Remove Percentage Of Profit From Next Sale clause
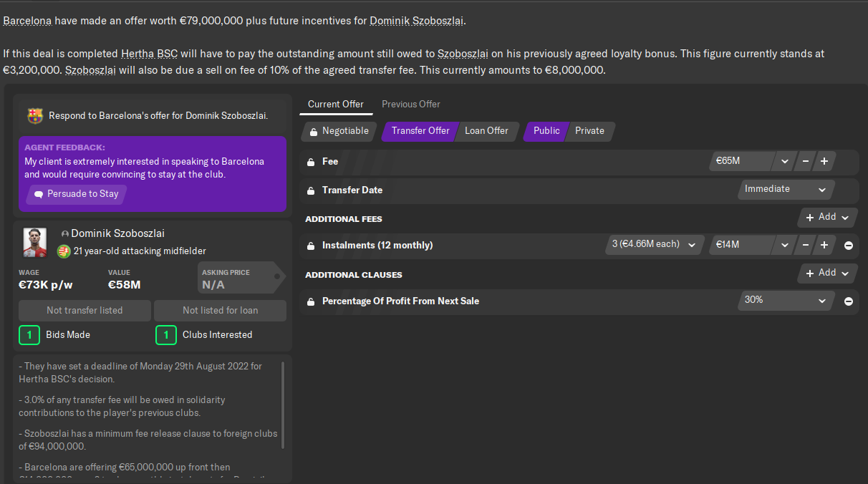868x484 pixels. click(x=849, y=301)
